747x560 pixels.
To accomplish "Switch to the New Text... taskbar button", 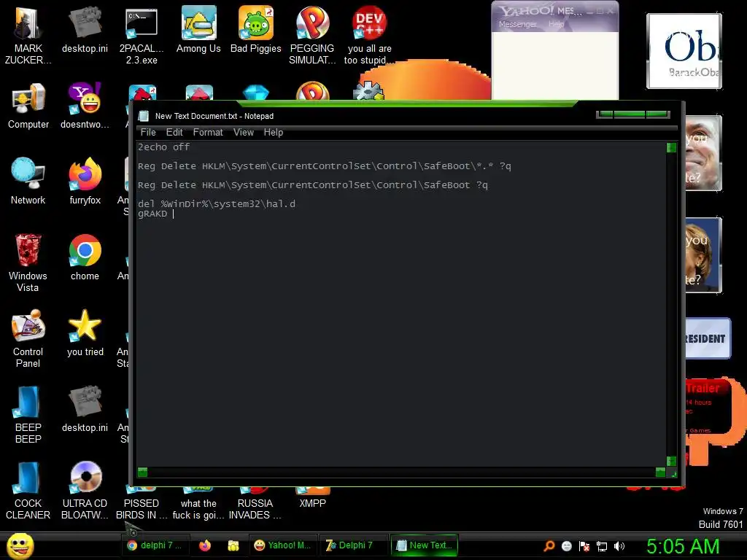I will pyautogui.click(x=425, y=545).
